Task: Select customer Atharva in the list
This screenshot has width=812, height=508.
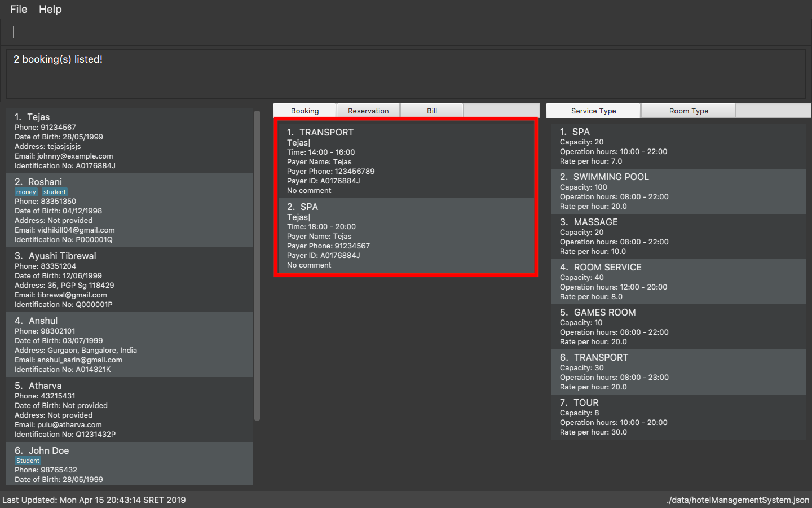Action: [x=129, y=409]
